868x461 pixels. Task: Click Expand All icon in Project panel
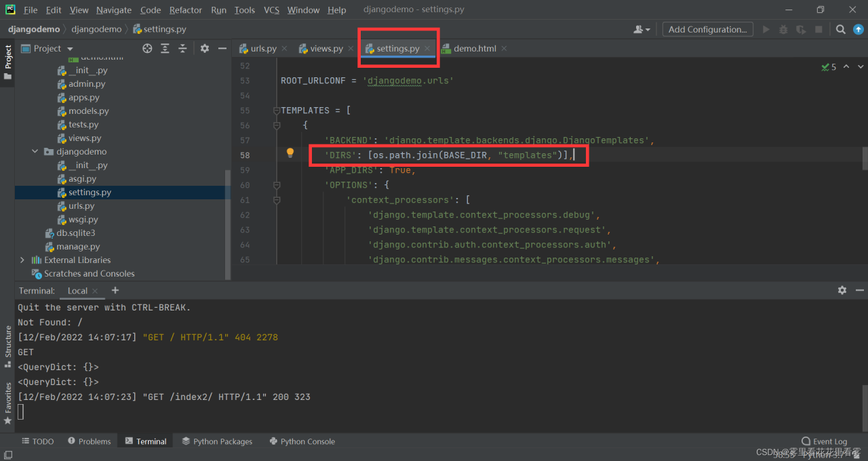(x=165, y=48)
